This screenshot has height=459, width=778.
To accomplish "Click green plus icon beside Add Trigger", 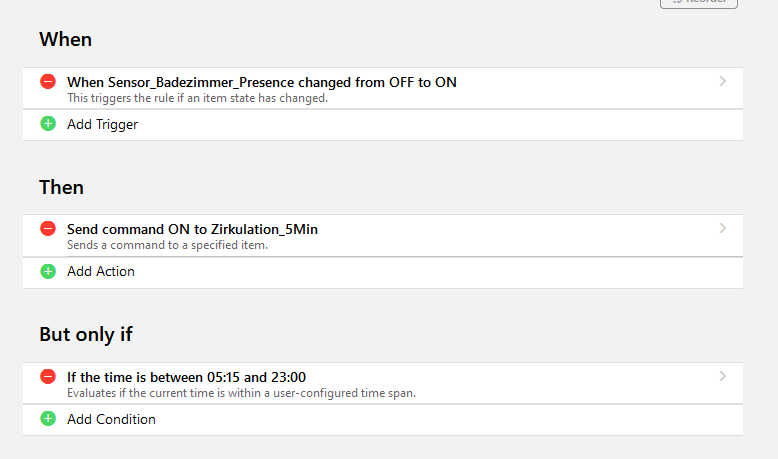I will tap(48, 124).
